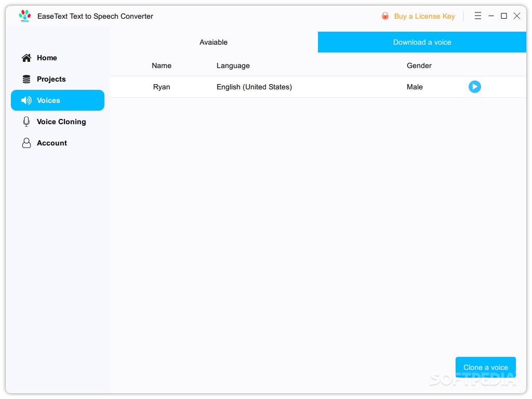532x399 pixels.
Task: Go to the Home section
Action: (58, 58)
